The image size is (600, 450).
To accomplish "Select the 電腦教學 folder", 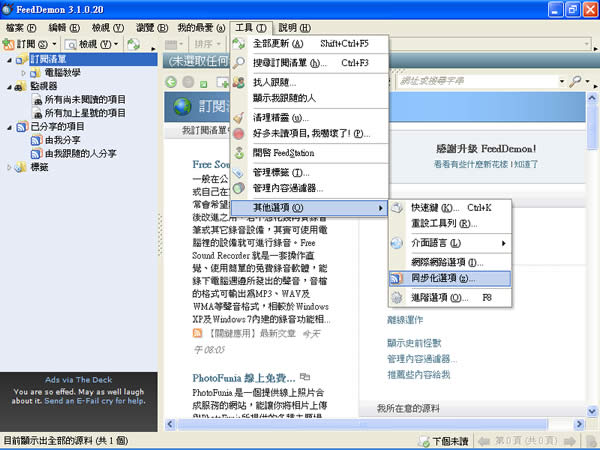I will pyautogui.click(x=62, y=73).
